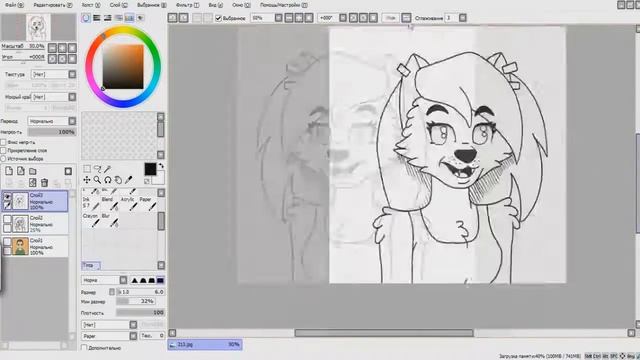Create a new raster layer

[9, 171]
